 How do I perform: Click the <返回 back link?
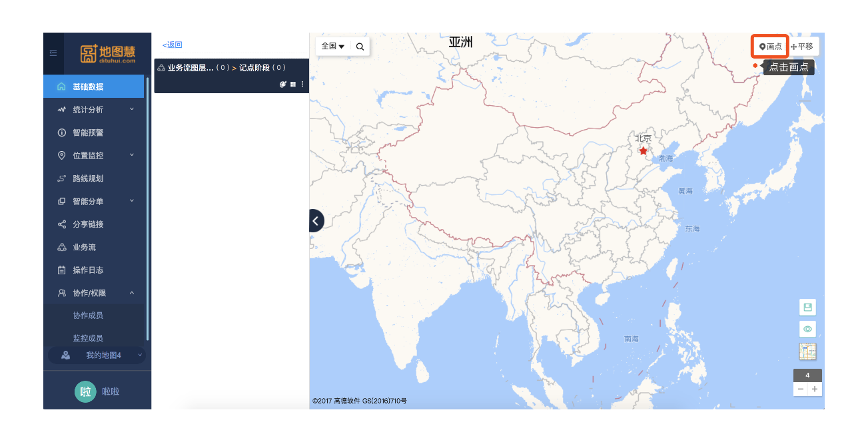coord(172,45)
